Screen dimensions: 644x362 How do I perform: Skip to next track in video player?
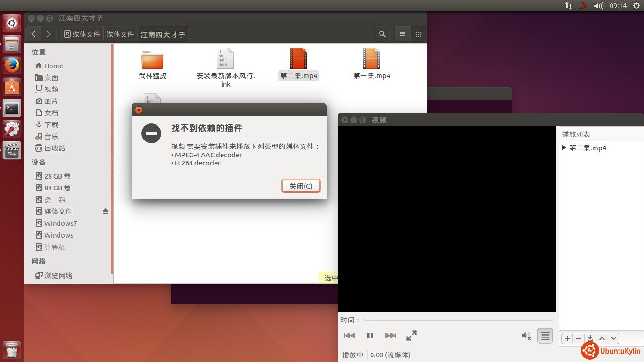390,336
